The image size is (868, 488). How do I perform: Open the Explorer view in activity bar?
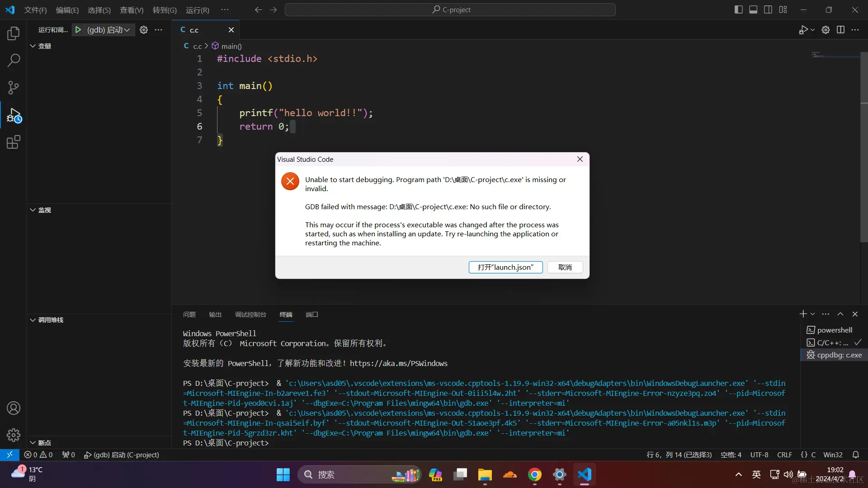[x=14, y=33]
